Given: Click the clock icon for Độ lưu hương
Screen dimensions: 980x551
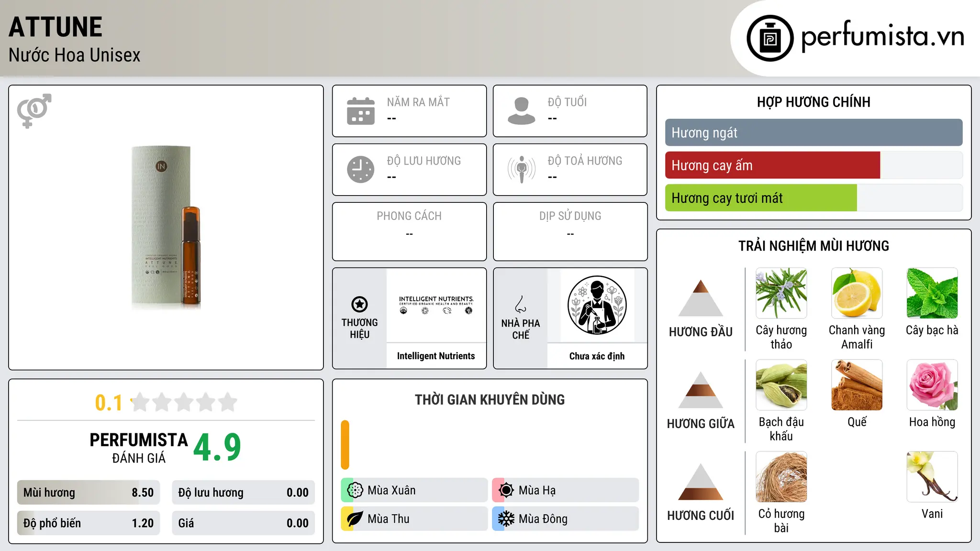Looking at the screenshot, I should tap(361, 169).
